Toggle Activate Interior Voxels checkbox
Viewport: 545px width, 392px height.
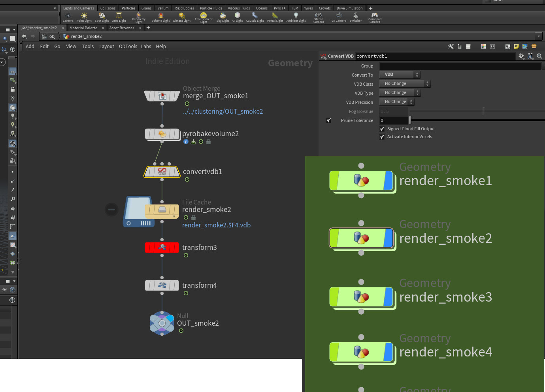(x=382, y=137)
